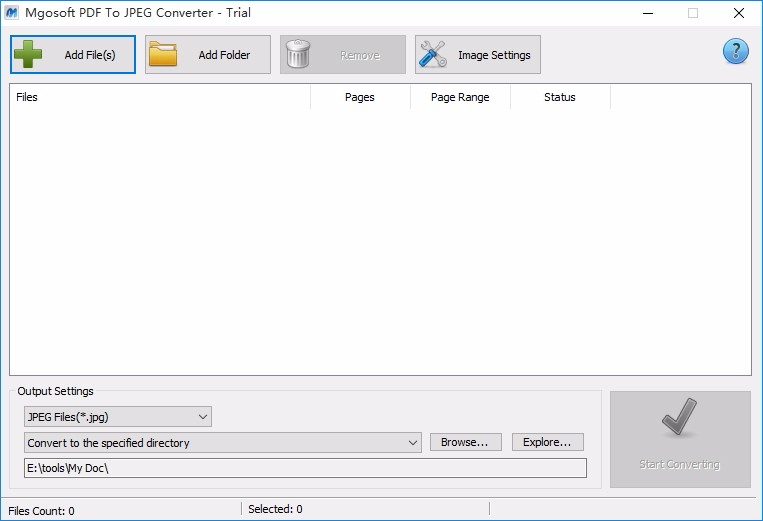Click the Explore... button
Viewport: 763px width, 521px height.
pos(547,442)
